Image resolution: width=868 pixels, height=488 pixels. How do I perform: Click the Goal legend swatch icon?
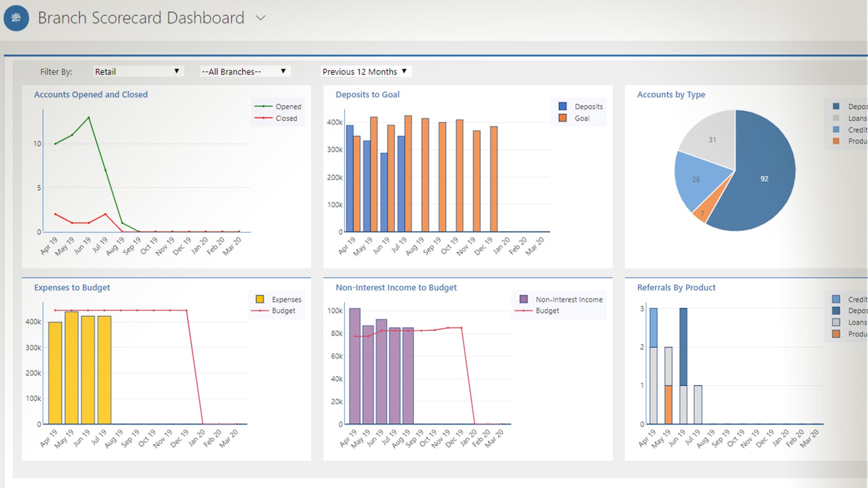[x=562, y=118]
